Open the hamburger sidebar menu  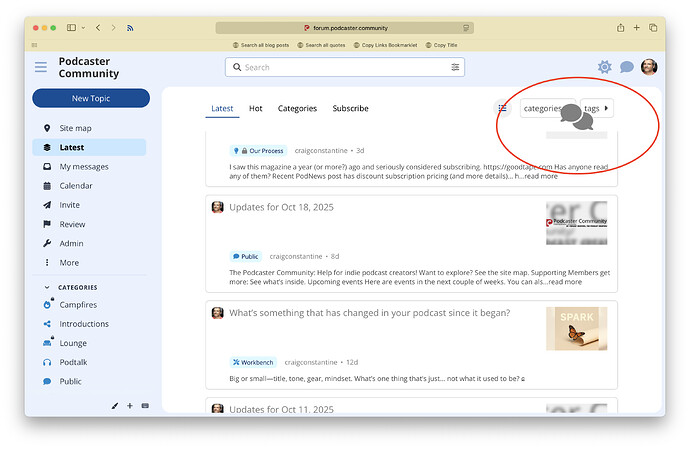pyautogui.click(x=41, y=67)
